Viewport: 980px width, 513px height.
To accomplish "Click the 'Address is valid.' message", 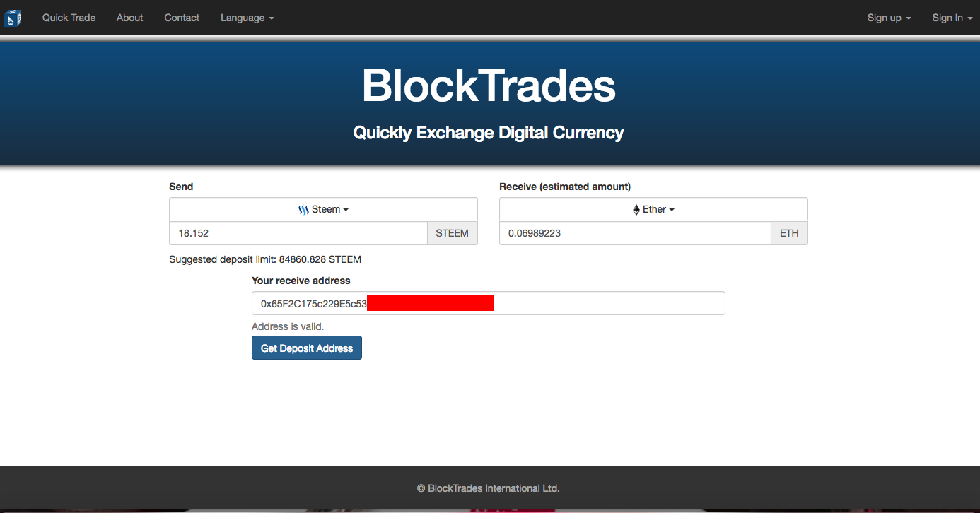I will point(288,326).
